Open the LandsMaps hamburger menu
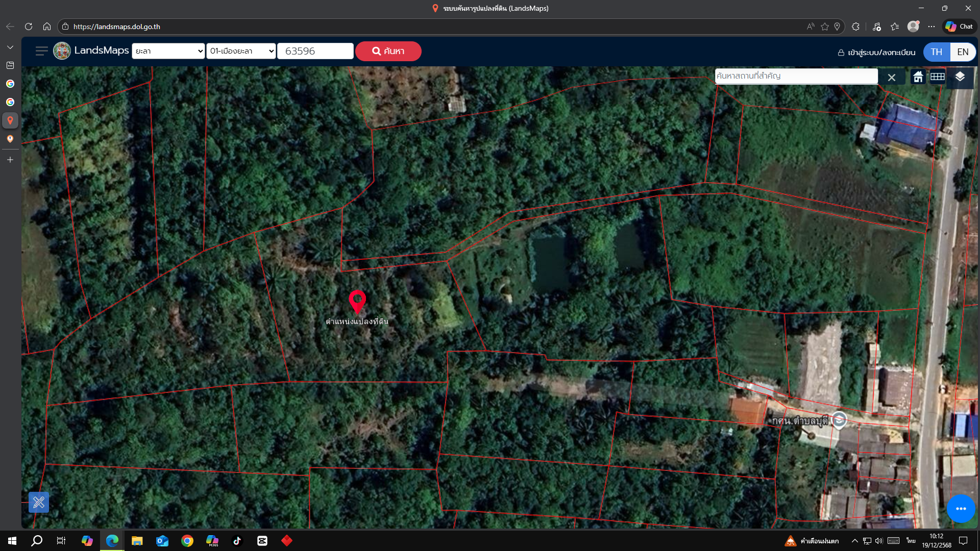Viewport: 980px width, 551px height. tap(42, 51)
